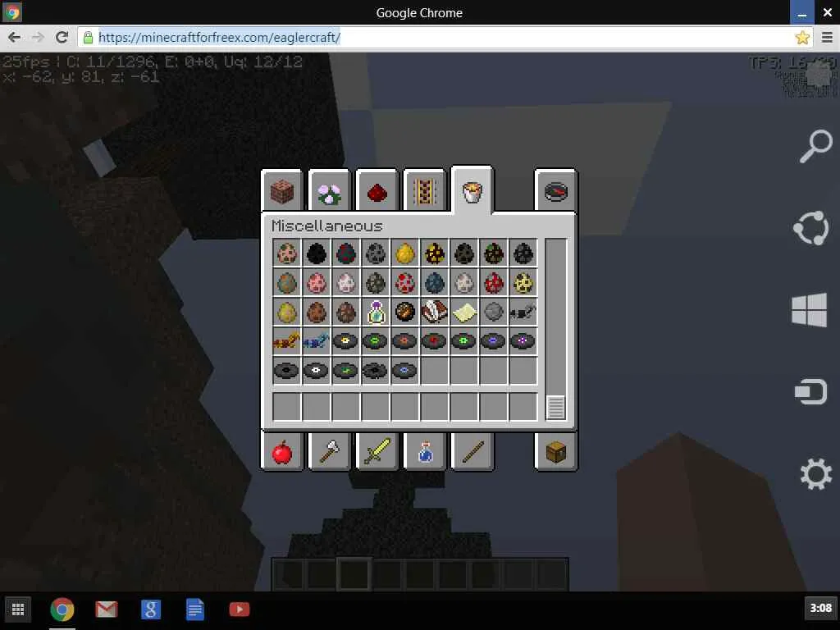The image size is (840, 630).
Task: Reload the Eaglercraft page
Action: pyautogui.click(x=62, y=38)
